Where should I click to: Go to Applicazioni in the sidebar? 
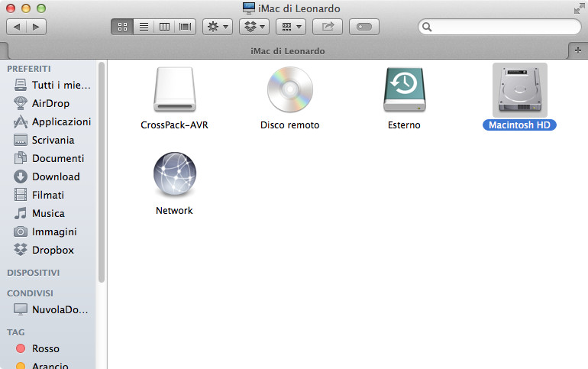60,121
